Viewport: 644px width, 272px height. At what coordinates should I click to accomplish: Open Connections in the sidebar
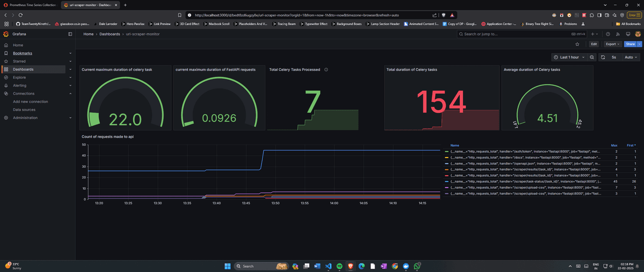[x=24, y=94]
